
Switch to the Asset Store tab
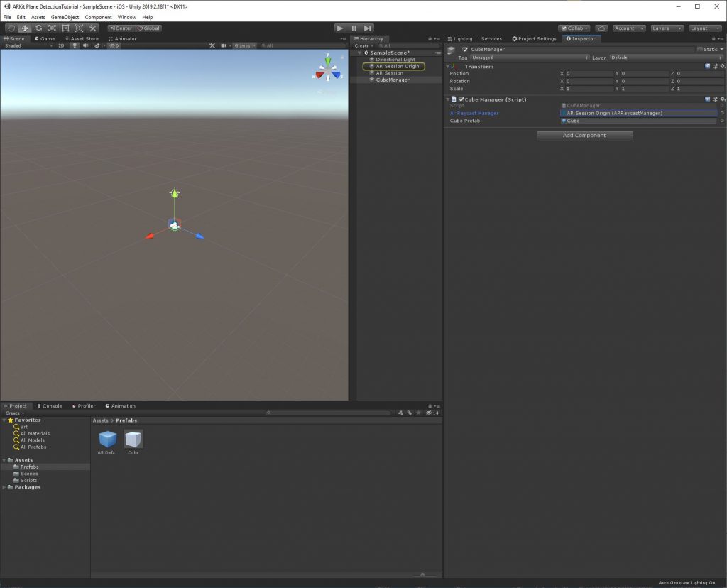[82, 39]
